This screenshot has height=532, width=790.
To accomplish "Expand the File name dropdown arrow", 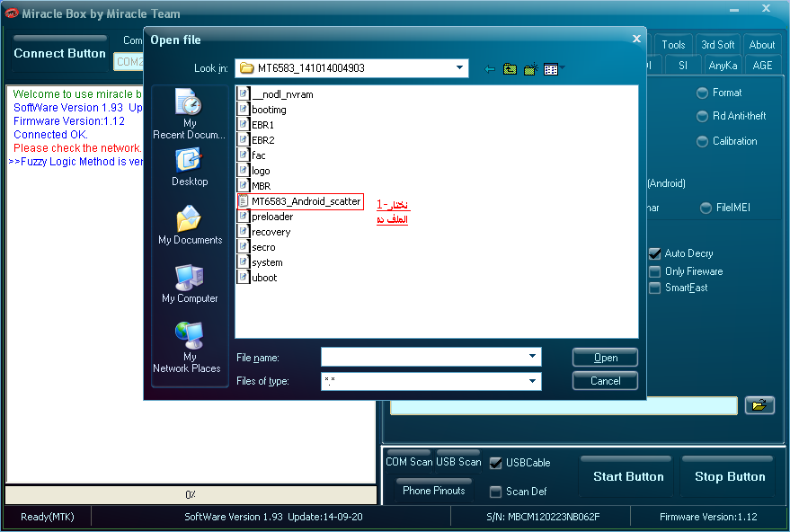I will point(533,357).
